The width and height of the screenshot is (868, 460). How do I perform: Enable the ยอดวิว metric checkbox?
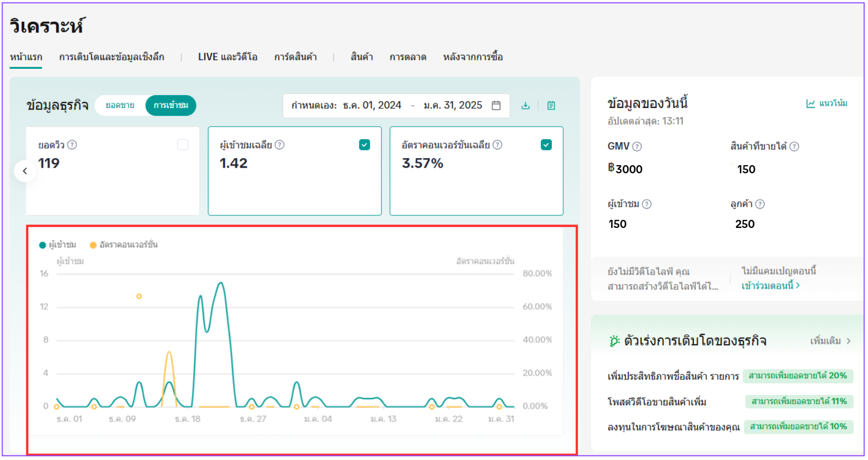pyautogui.click(x=183, y=145)
